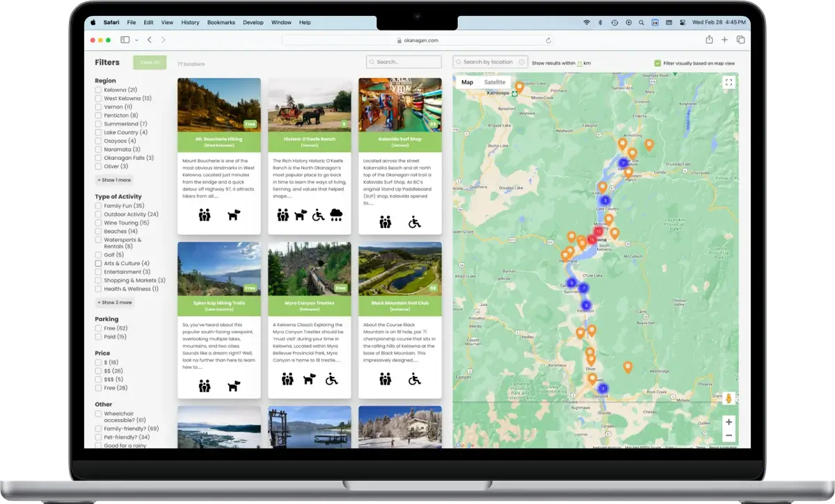This screenshot has width=835, height=504.
Task: Open the Bluetooth status icon in menu bar
Action: 601,22
